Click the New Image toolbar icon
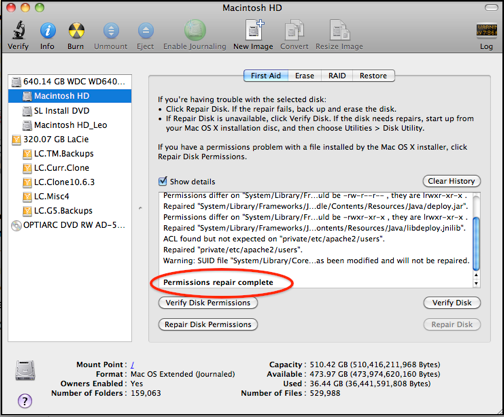 [255, 30]
